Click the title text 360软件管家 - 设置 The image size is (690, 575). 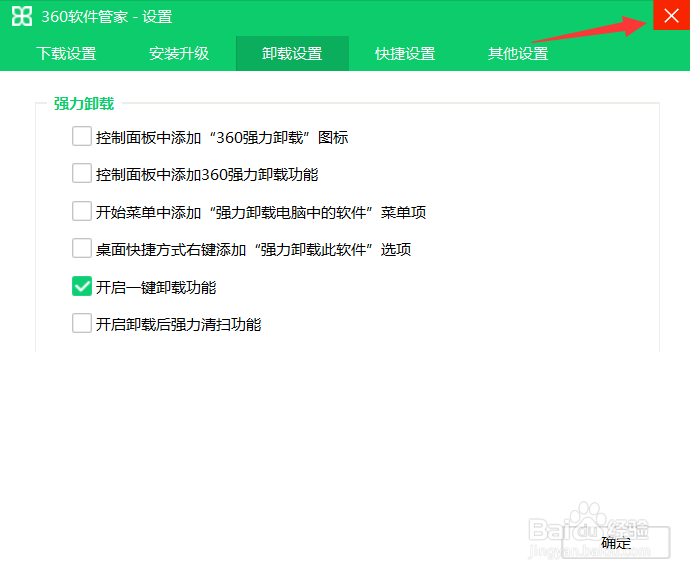pyautogui.click(x=107, y=17)
